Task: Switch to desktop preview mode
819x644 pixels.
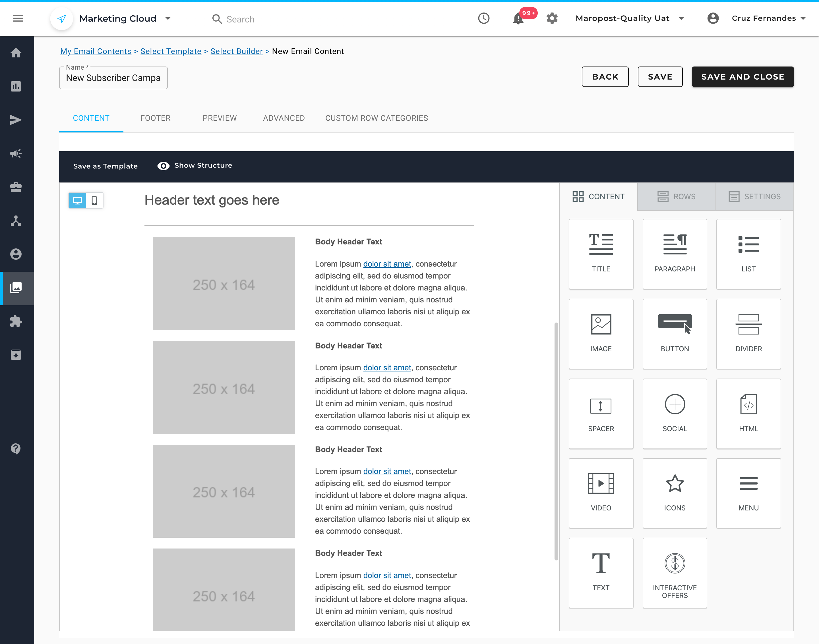Action: click(77, 201)
